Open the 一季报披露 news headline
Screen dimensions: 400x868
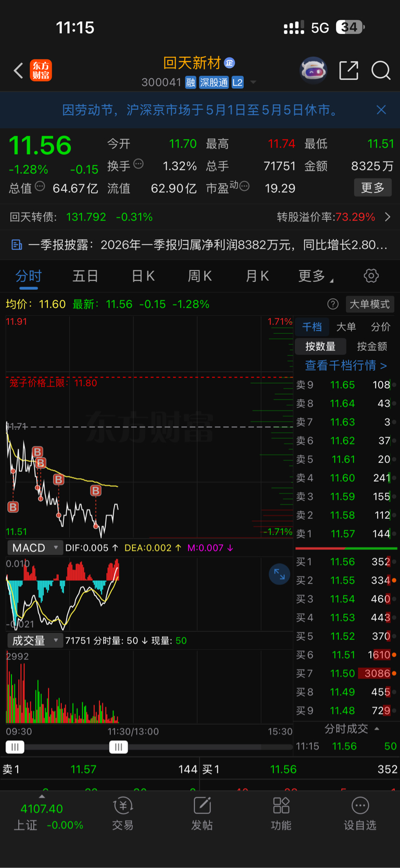[207, 244]
